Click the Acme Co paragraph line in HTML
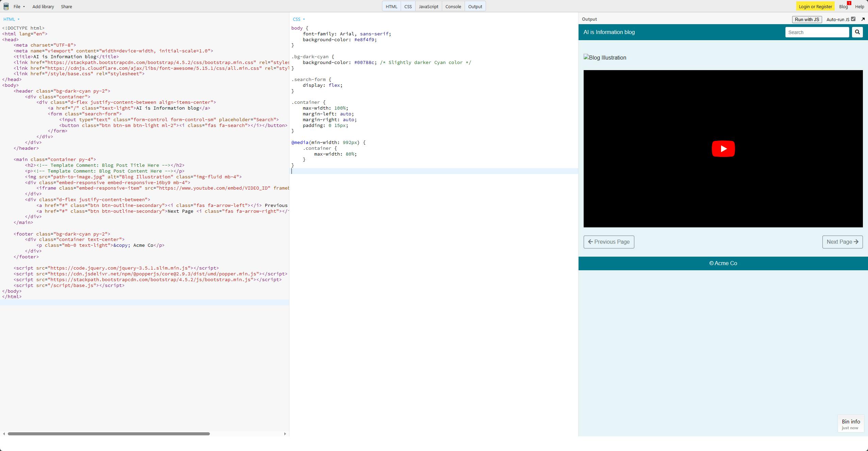868x451 pixels. click(100, 245)
